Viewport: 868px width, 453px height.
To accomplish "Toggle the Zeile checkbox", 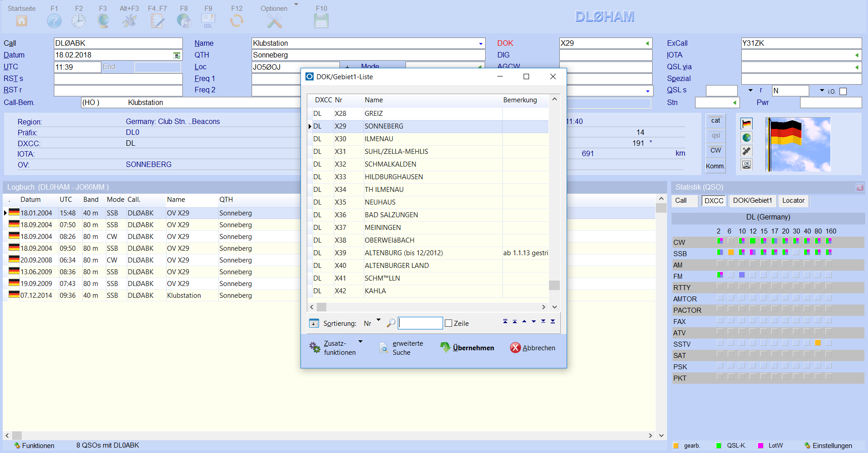I will pos(448,323).
